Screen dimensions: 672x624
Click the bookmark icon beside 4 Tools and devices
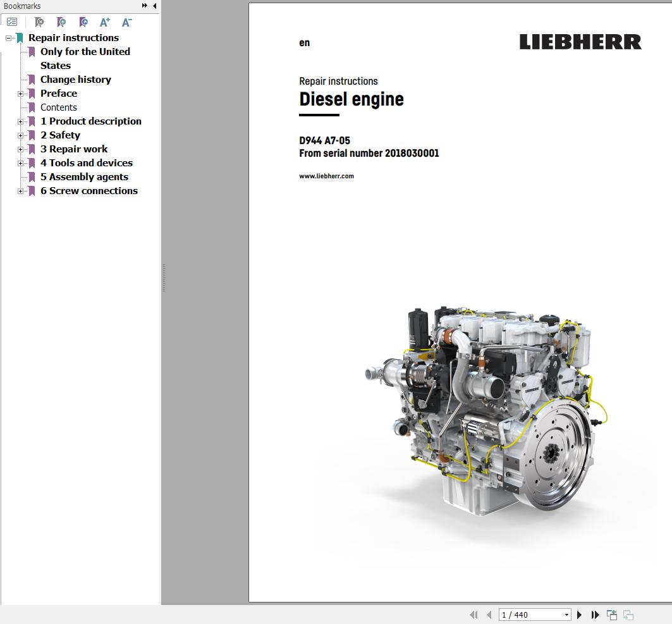[32, 163]
